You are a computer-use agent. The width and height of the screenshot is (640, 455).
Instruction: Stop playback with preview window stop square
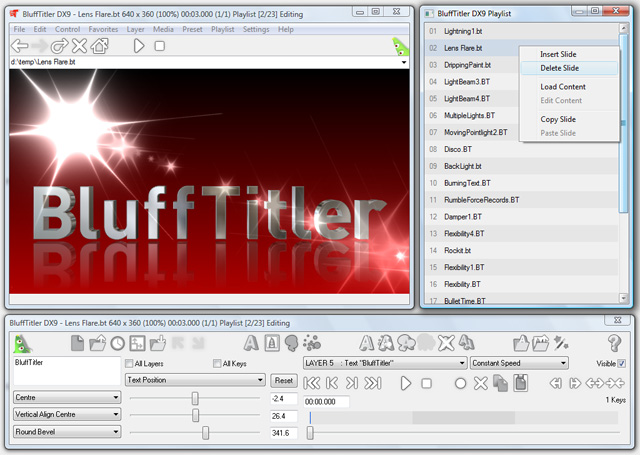160,46
